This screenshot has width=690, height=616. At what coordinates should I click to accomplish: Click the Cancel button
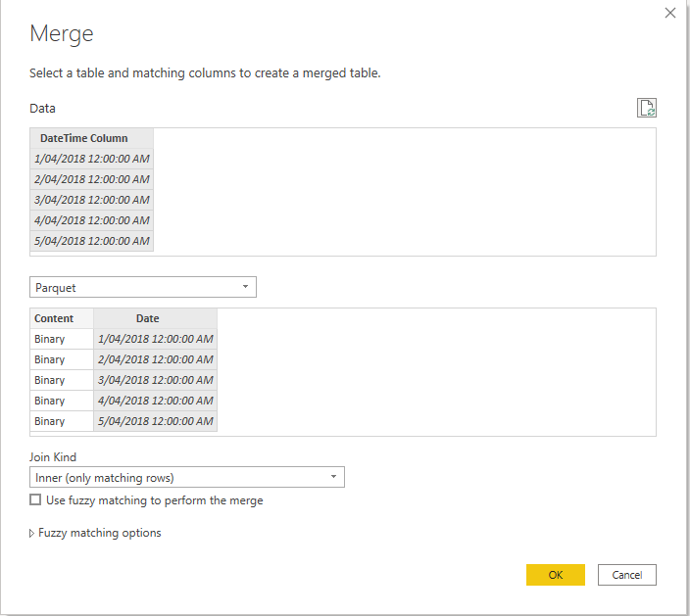coord(626,575)
